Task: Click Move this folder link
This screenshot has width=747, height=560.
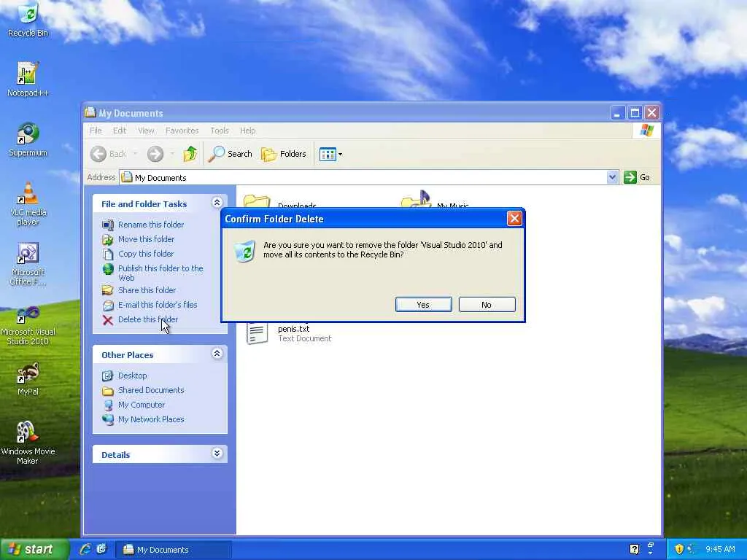Action: (x=146, y=239)
